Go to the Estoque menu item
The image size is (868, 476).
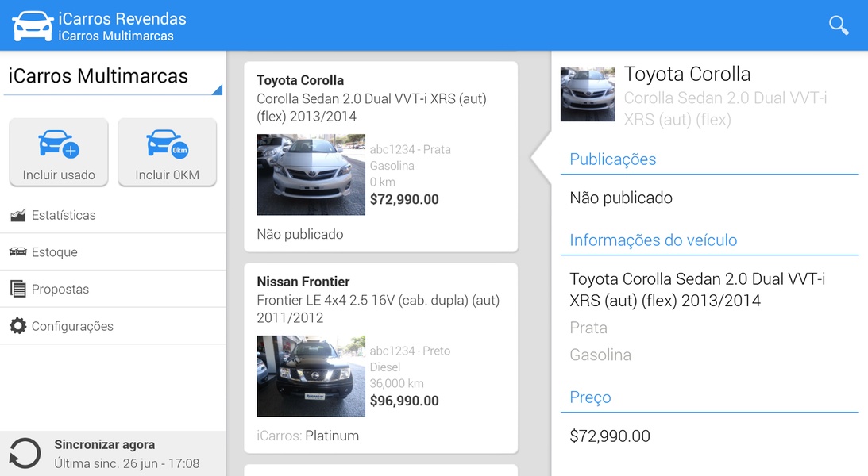point(113,252)
